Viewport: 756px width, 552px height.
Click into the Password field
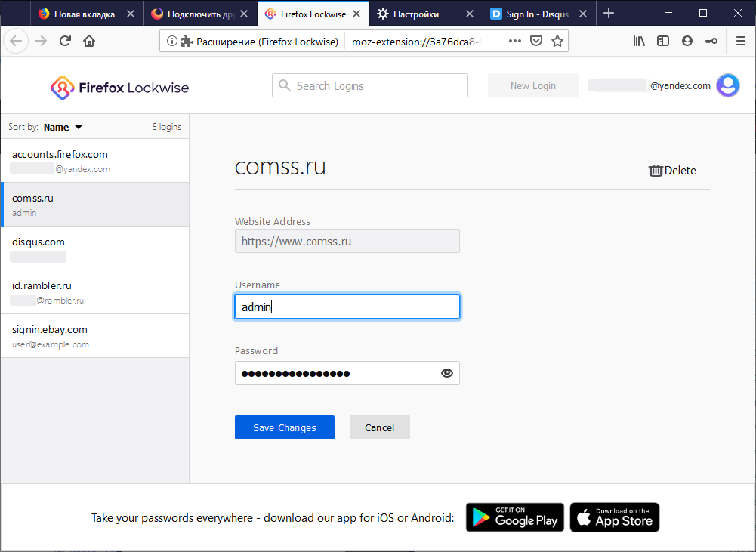click(347, 373)
